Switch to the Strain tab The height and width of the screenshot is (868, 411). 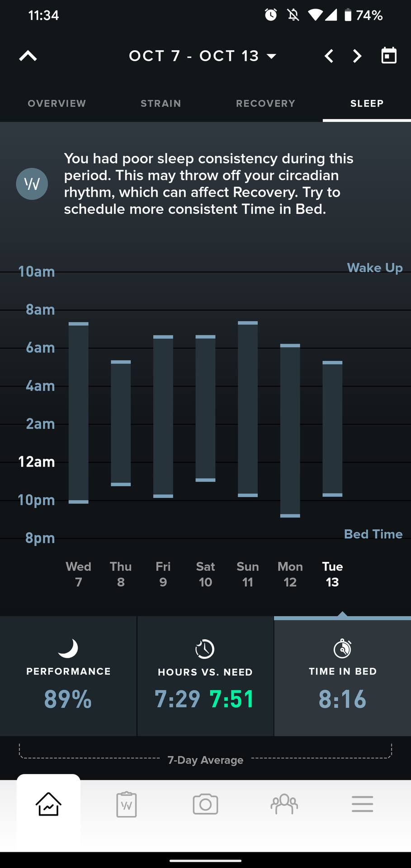coord(161,104)
